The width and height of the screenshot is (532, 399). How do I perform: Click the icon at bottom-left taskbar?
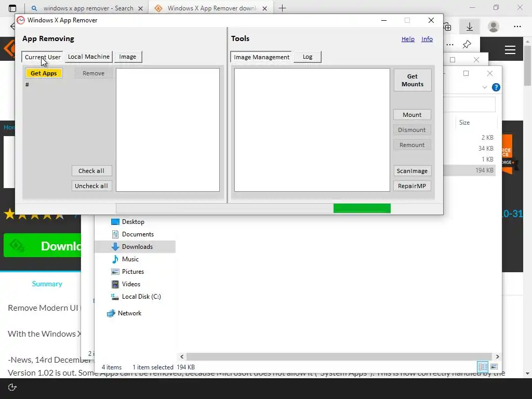[x=12, y=388]
